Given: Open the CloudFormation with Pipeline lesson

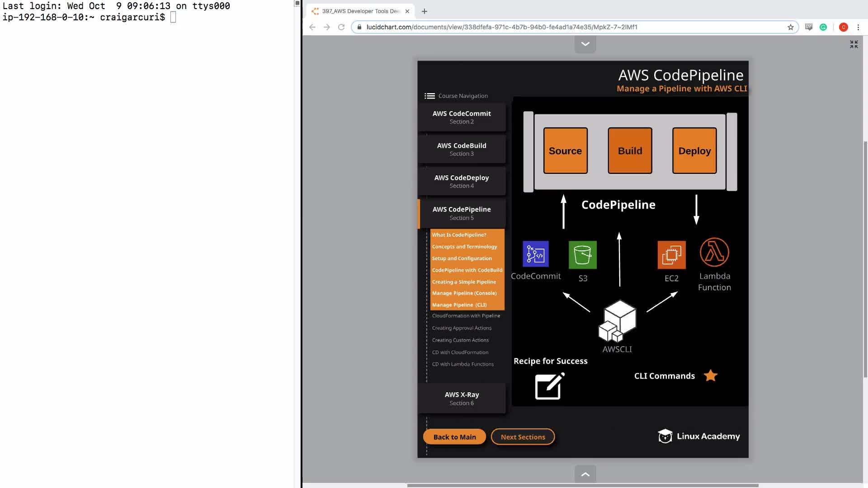Looking at the screenshot, I should coord(466,316).
